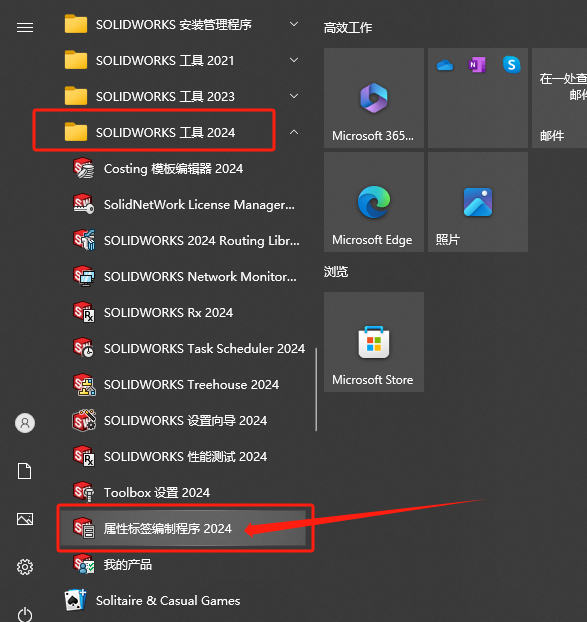Click SOLIDWORKS Task Scheduler 2024 label text
Viewport: 587px width, 622px height.
pyautogui.click(x=204, y=349)
